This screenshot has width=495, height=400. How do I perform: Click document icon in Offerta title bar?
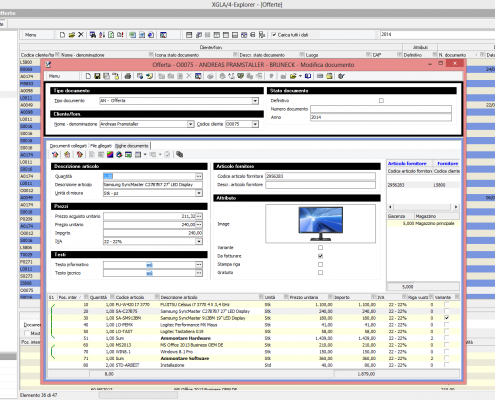click(48, 65)
